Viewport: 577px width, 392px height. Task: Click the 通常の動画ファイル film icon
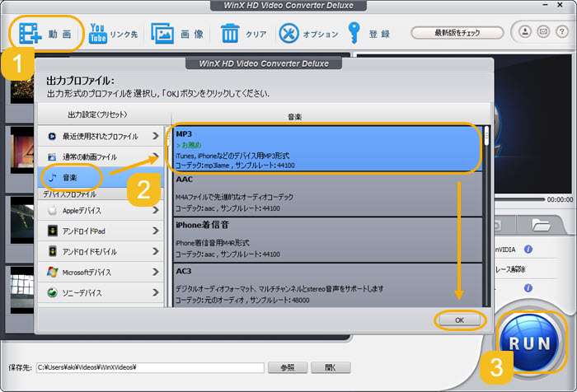point(52,157)
